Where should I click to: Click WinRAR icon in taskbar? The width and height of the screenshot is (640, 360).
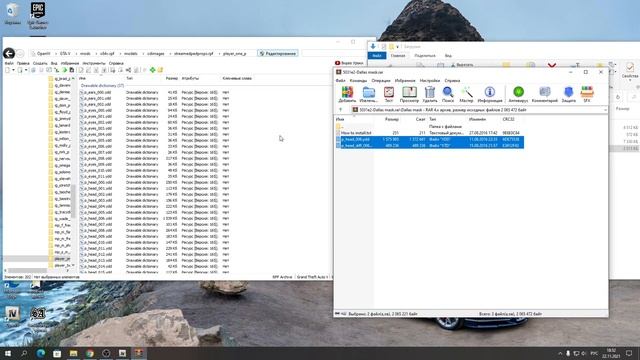tap(139, 353)
